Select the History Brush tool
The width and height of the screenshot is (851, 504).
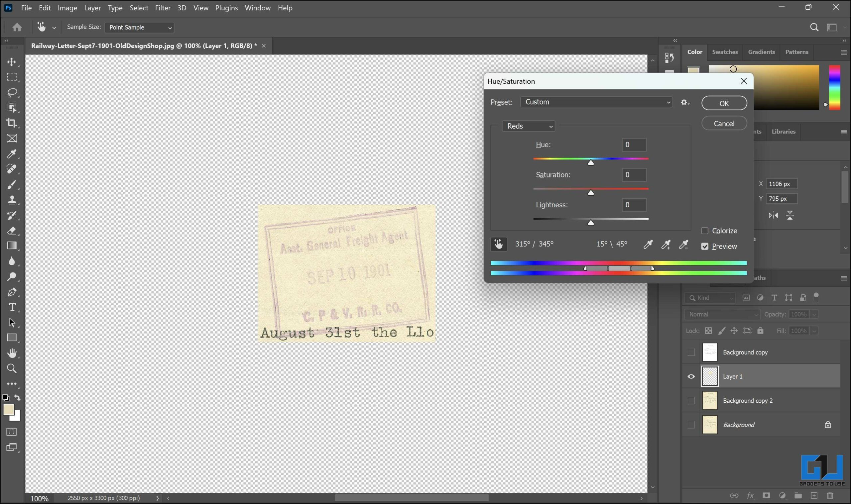[12, 215]
